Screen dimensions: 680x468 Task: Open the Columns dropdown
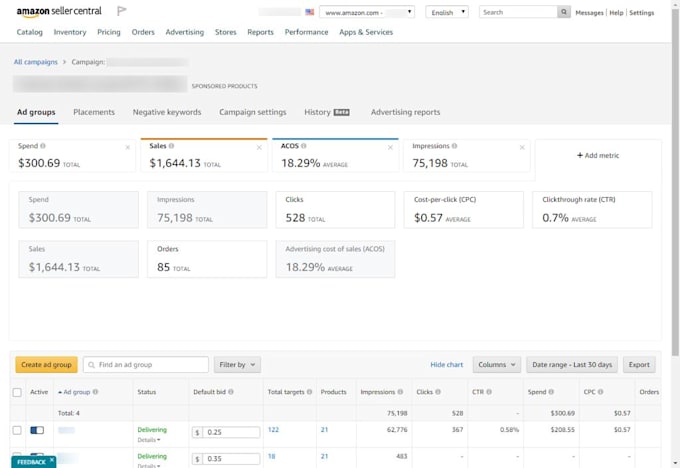coord(497,365)
